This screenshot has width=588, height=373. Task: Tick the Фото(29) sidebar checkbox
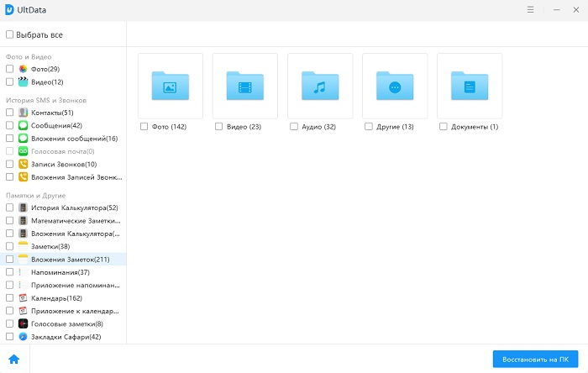(x=10, y=69)
